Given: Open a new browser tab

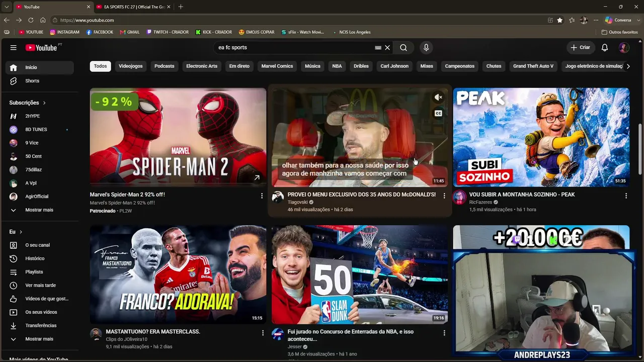Looking at the screenshot, I should [x=181, y=7].
